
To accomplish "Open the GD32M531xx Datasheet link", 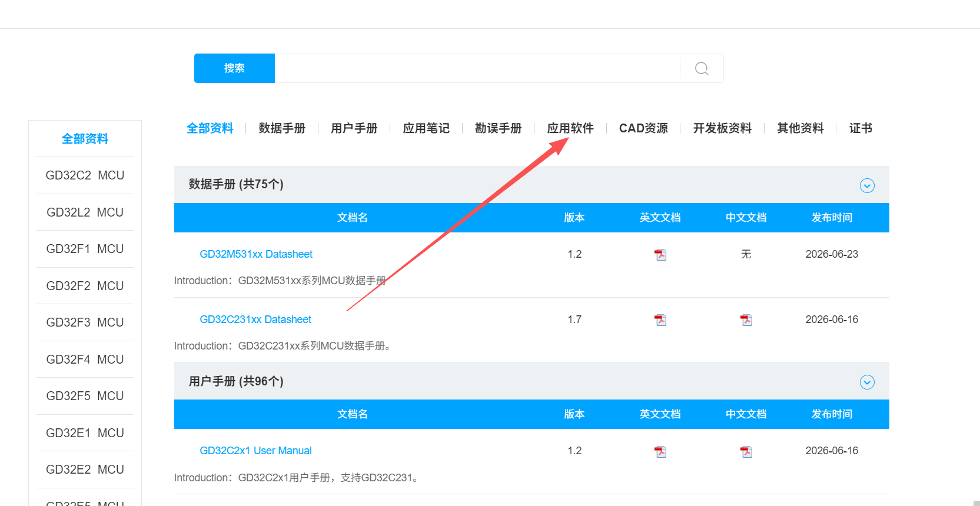I will (256, 254).
